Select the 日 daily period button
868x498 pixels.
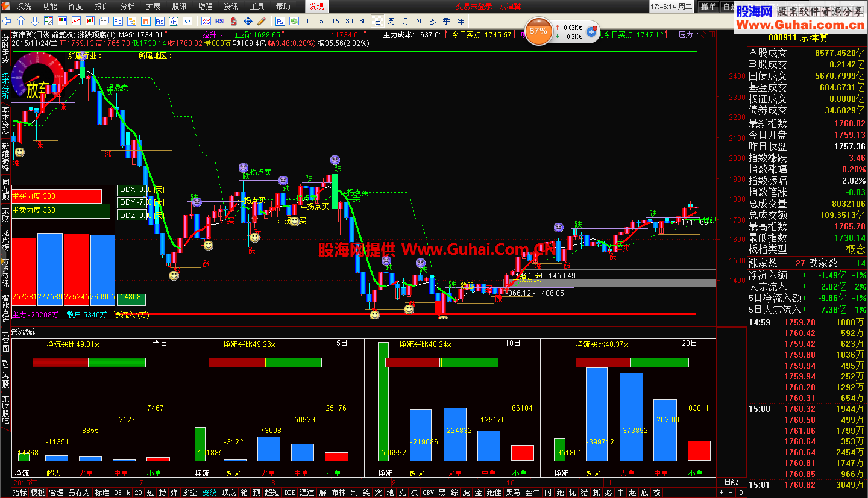coord(377,21)
